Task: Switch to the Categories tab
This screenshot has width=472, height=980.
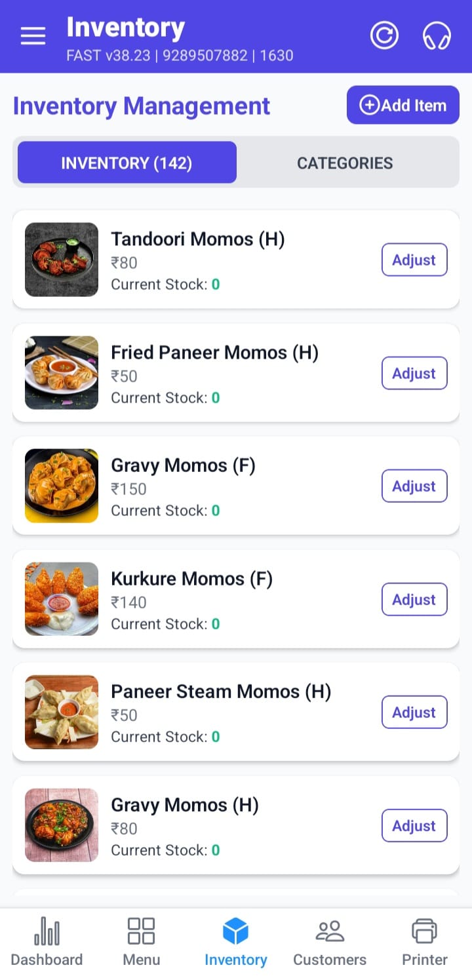Action: (345, 163)
